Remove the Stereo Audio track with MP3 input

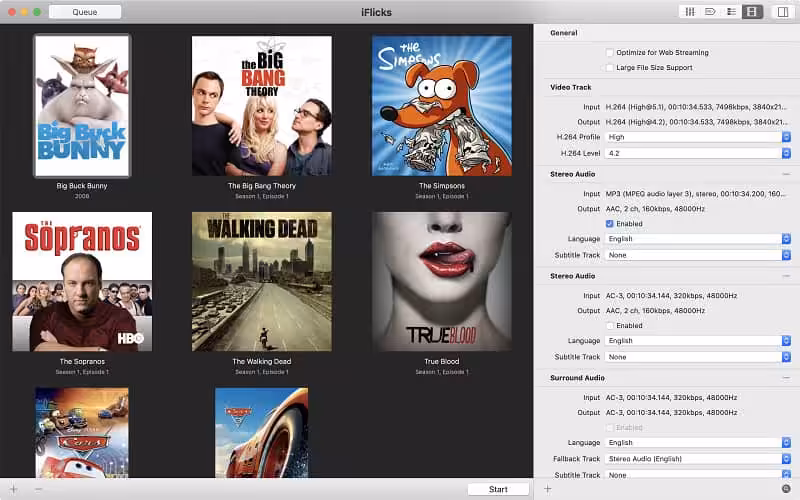pyautogui.click(x=786, y=174)
